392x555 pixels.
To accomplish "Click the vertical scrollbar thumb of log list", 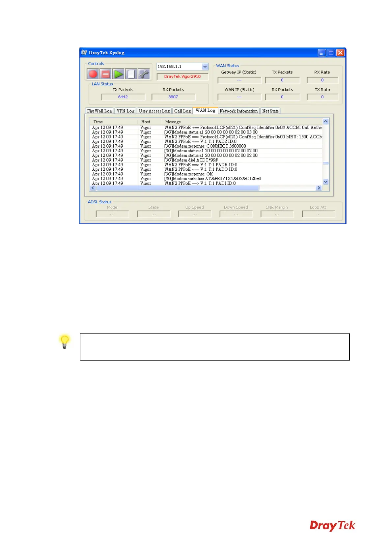I will [325, 163].
